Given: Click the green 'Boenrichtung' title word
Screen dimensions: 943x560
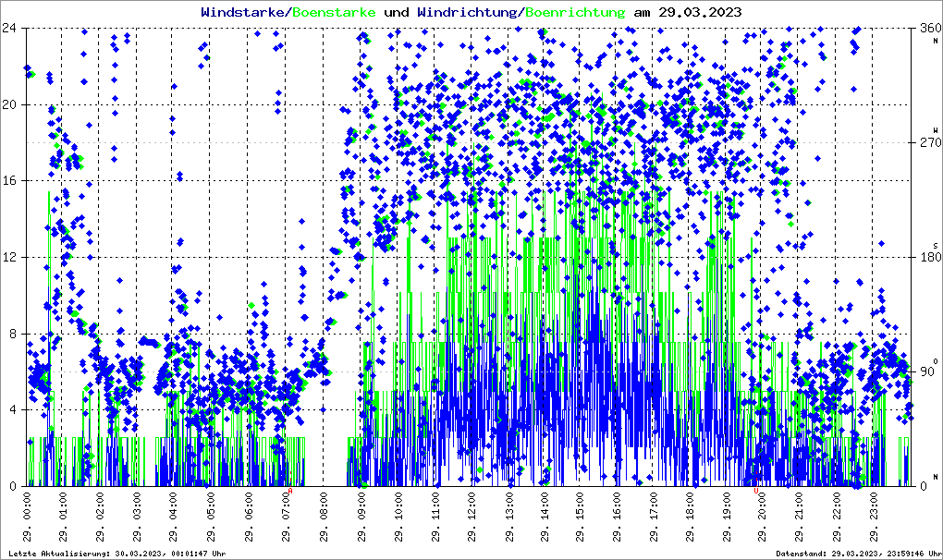Looking at the screenshot, I should tap(576, 12).
